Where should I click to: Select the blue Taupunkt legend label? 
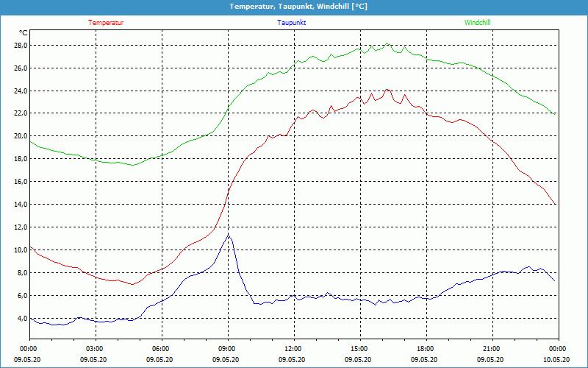click(x=292, y=23)
